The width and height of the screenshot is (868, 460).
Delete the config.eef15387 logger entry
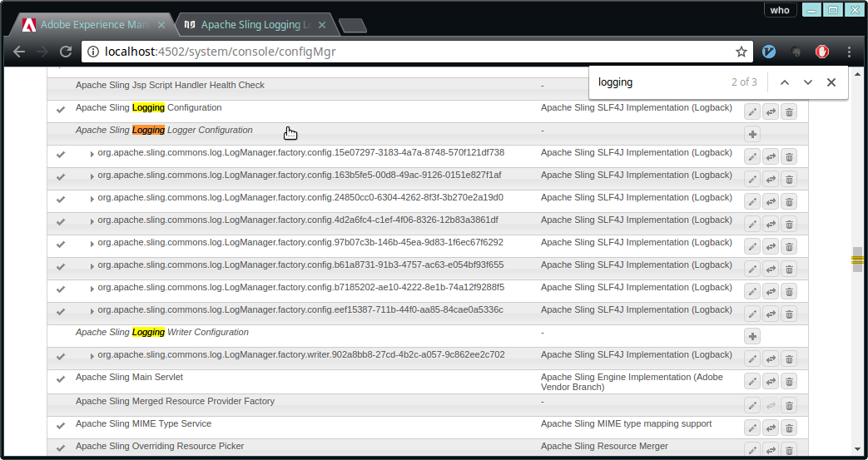coord(790,314)
